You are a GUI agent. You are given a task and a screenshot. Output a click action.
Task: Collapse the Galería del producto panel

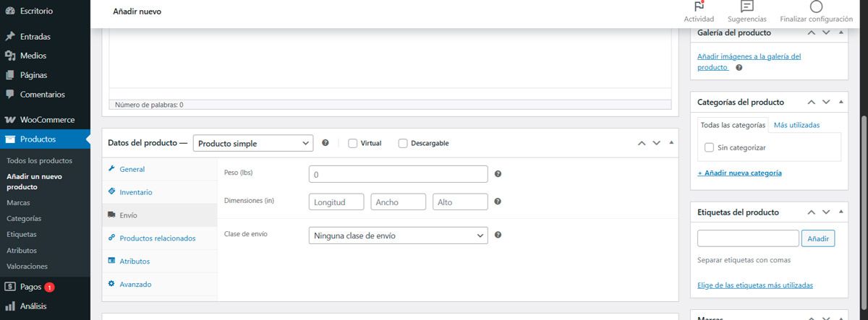pos(841,33)
